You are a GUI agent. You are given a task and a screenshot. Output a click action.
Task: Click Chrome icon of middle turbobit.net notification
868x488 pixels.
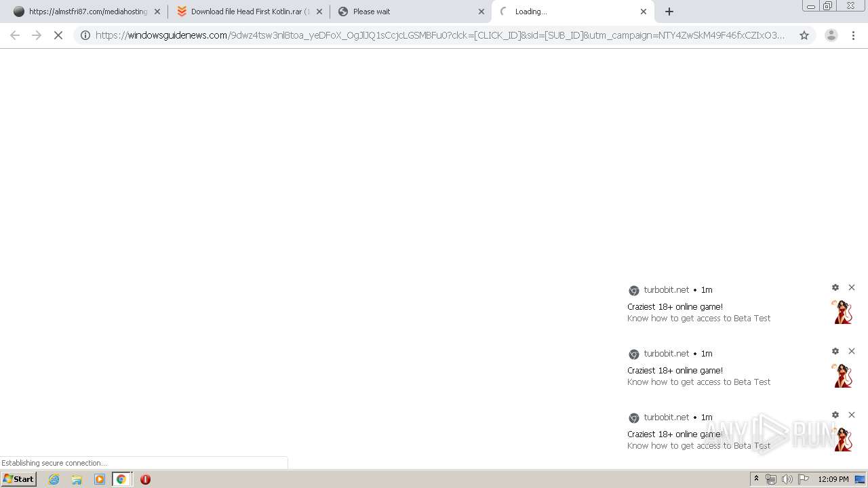pyautogui.click(x=634, y=354)
